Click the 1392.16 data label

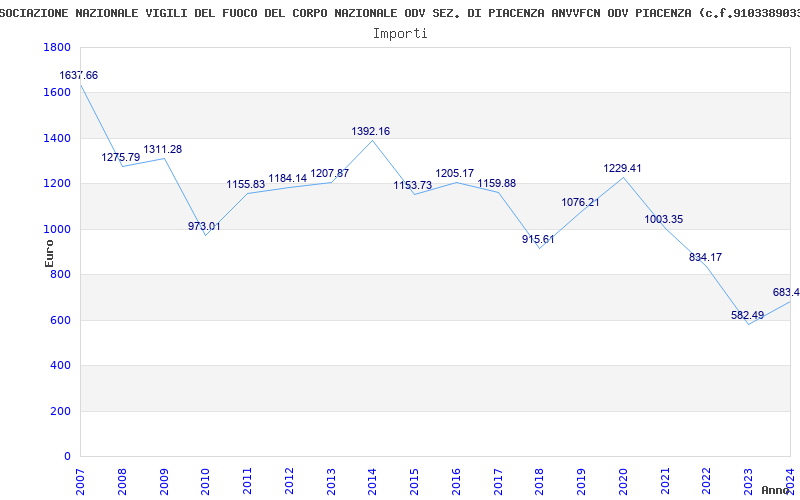(x=370, y=131)
